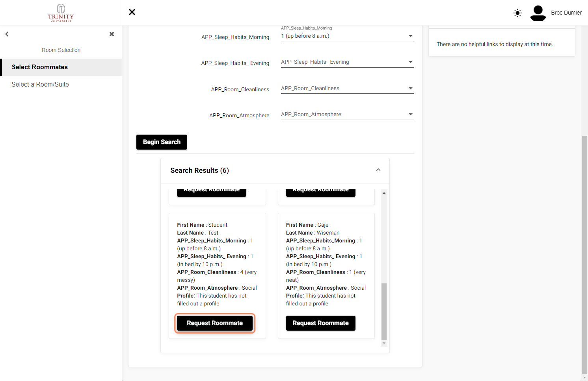Click the results list scrollbar down arrow

click(x=384, y=344)
